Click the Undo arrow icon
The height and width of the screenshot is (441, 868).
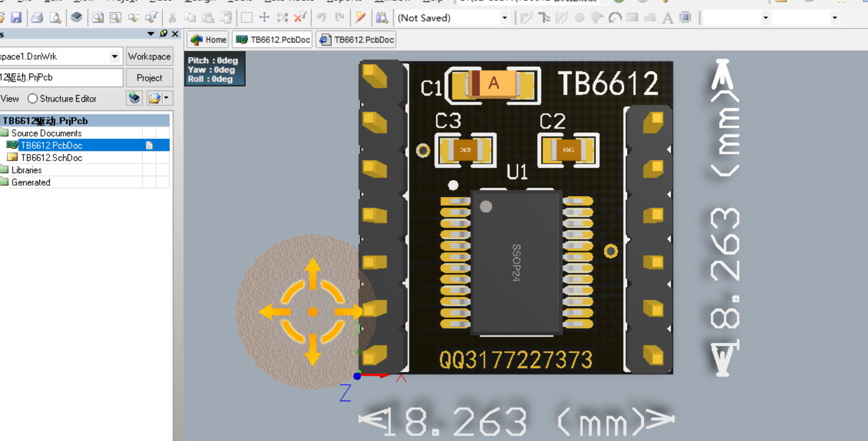click(321, 18)
